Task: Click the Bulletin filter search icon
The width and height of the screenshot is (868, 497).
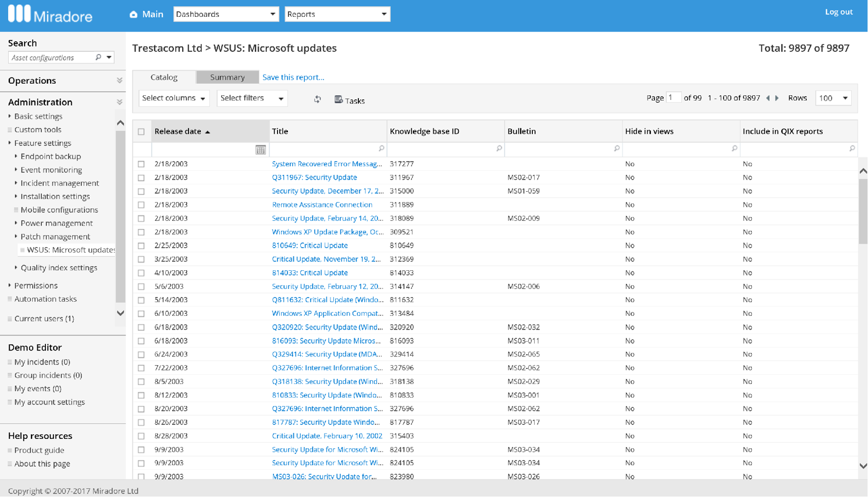Action: click(617, 149)
